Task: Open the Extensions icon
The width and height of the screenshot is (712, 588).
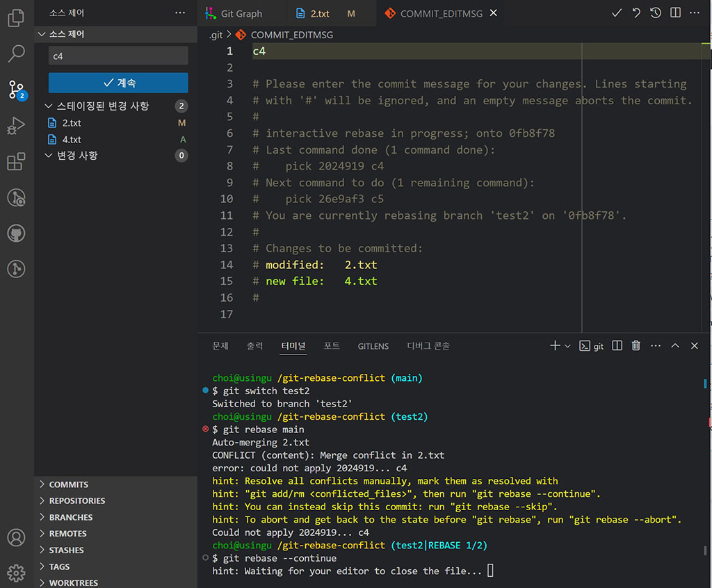Action: click(16, 161)
